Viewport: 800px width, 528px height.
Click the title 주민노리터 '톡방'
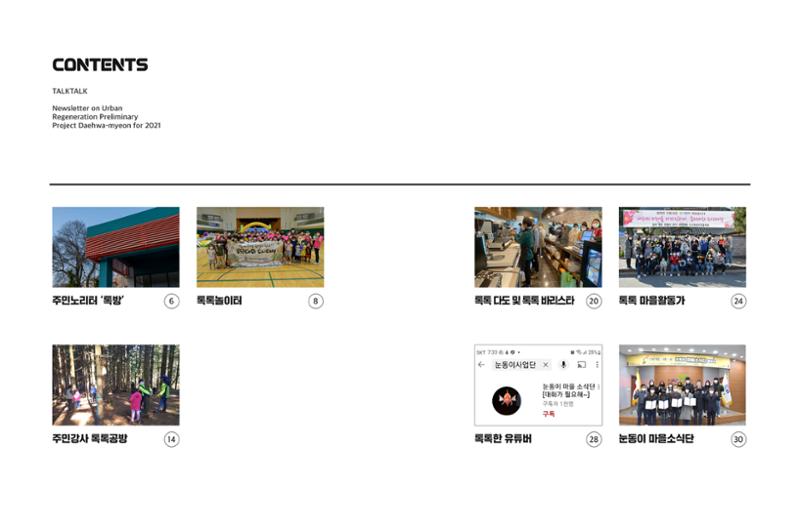(x=88, y=301)
